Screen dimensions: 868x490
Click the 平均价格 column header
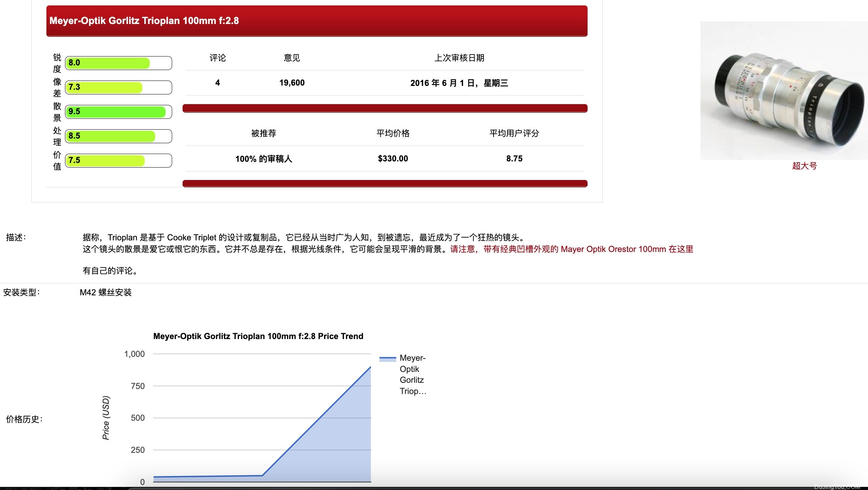pyautogui.click(x=393, y=134)
